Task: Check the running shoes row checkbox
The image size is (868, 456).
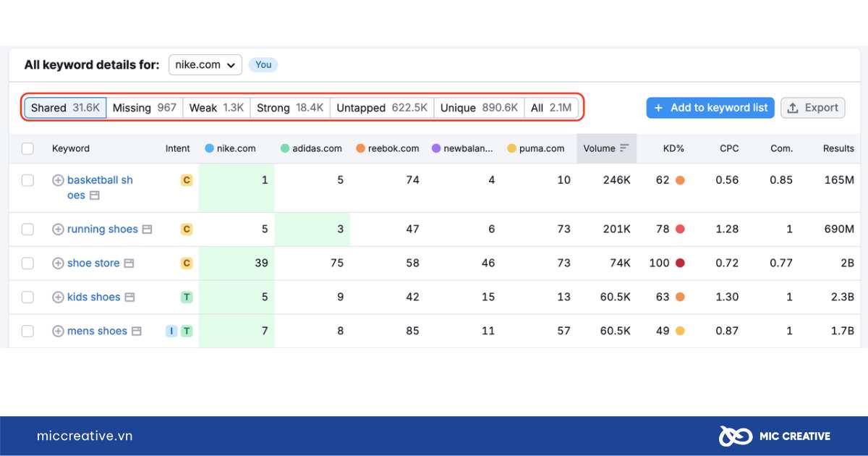Action: tap(27, 229)
